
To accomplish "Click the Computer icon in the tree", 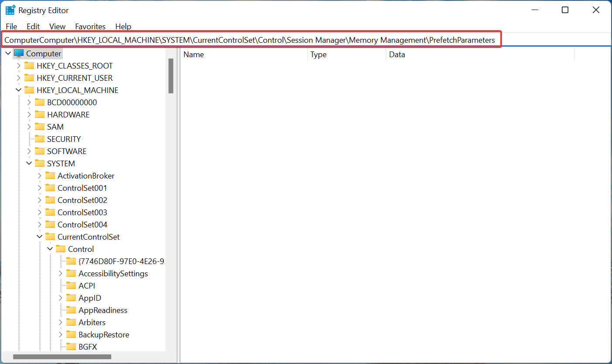I will [18, 53].
